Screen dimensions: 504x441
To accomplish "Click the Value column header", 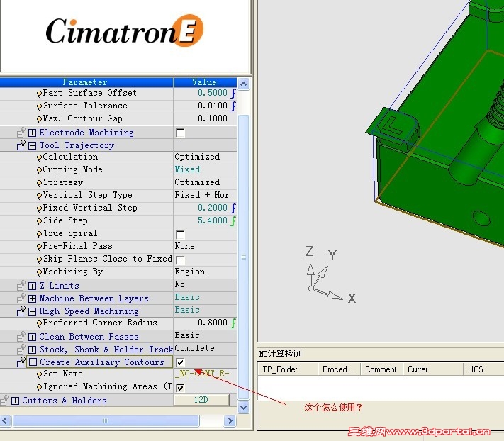I will [205, 82].
